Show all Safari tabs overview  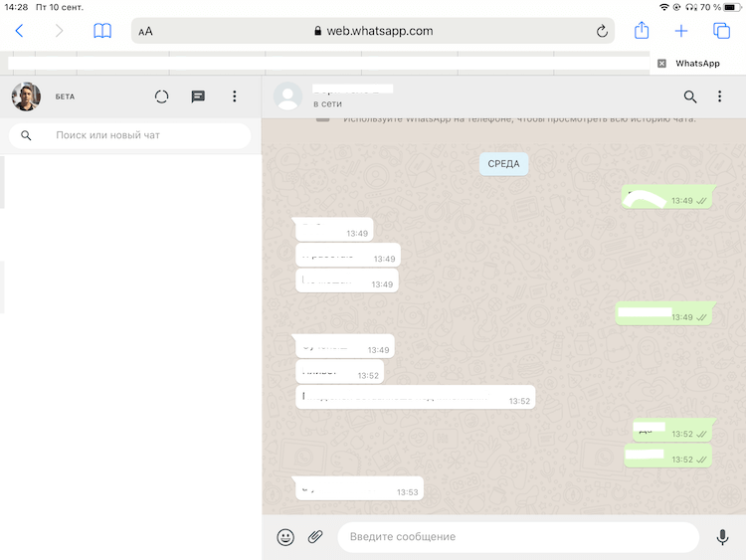[721, 31]
